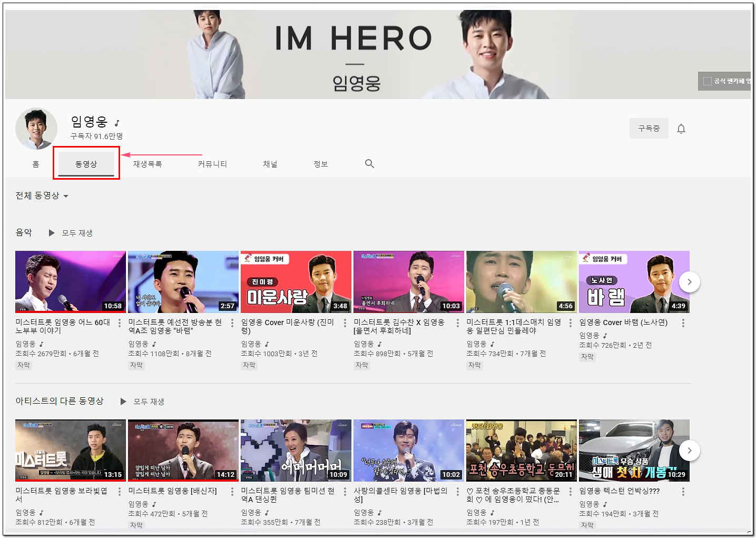Image resolution: width=756 pixels, height=538 pixels.
Task: Open the 3:48 미운사랑 cover thumbnail
Action: [x=296, y=282]
